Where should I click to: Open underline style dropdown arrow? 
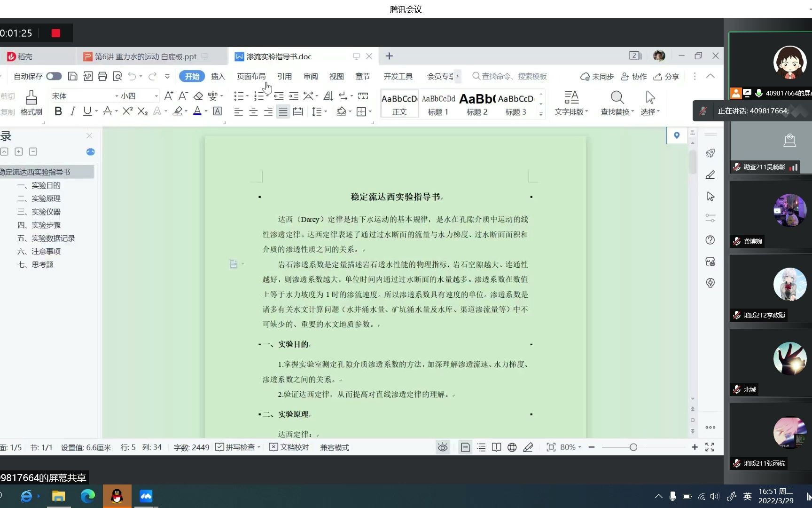(96, 111)
